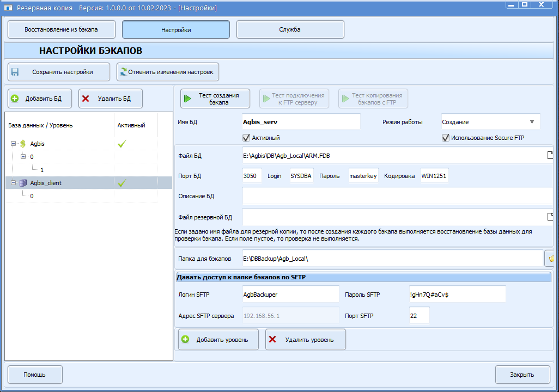Select level 1 under Agbis in tree

(42, 170)
